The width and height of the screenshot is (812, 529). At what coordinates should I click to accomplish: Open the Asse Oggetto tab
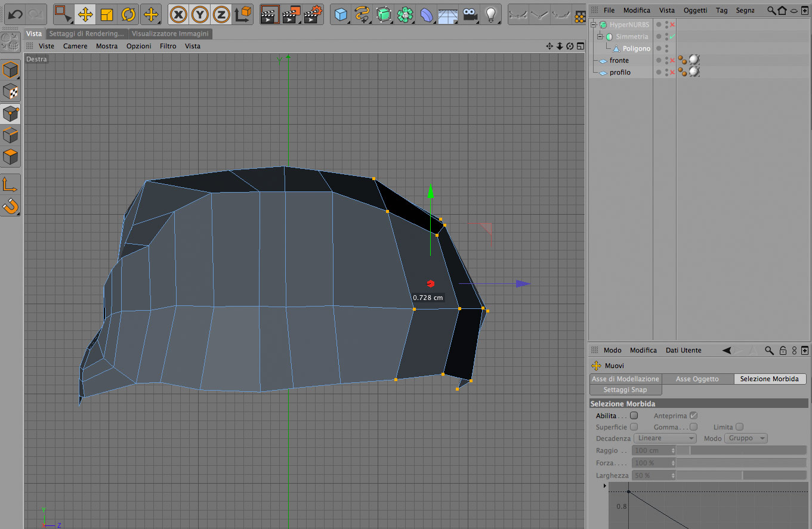(697, 379)
